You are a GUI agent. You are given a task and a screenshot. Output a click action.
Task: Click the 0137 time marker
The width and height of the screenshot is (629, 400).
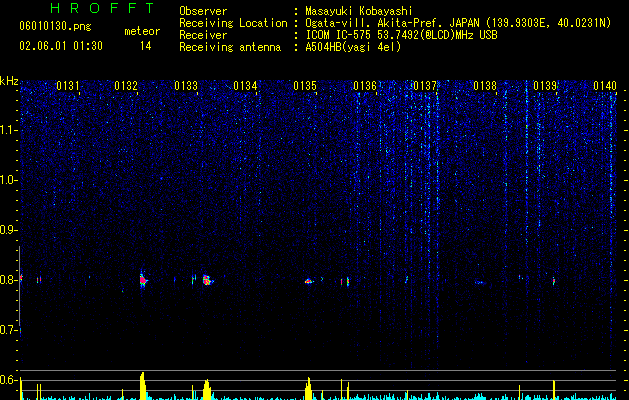tap(425, 86)
